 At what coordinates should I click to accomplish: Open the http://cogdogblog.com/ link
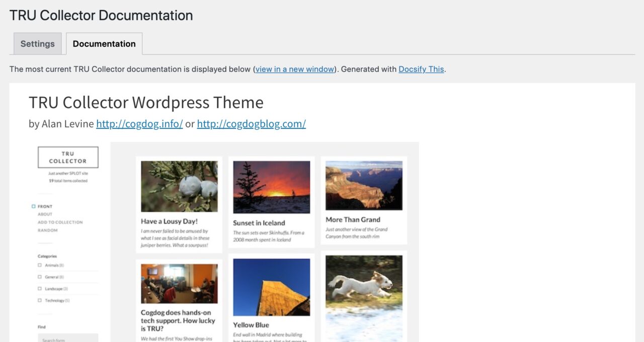[251, 124]
